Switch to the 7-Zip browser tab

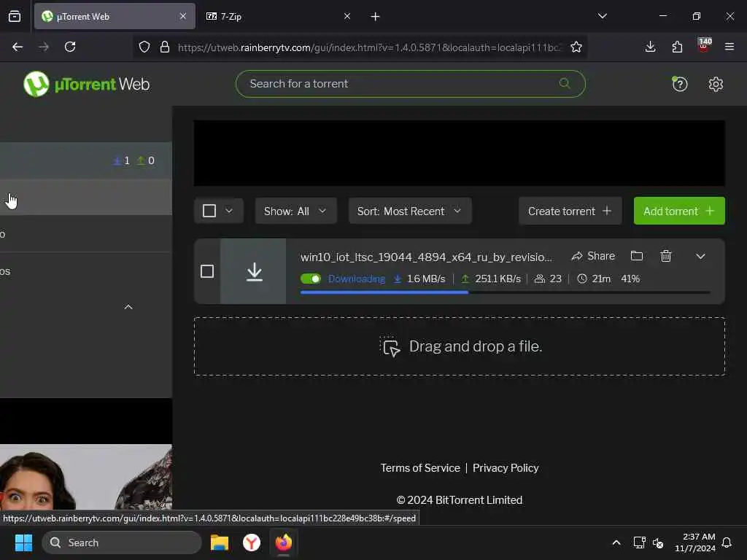coord(279,17)
